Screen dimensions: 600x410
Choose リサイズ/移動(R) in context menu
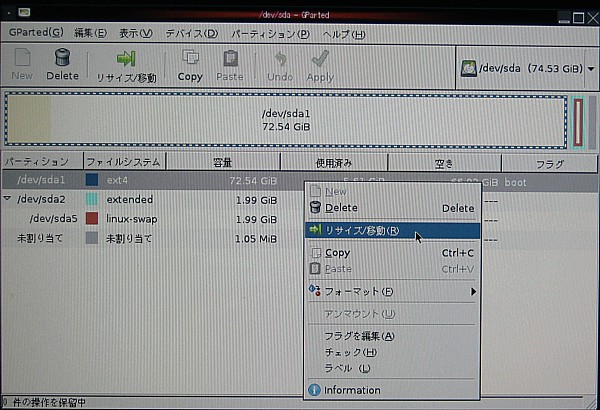click(x=392, y=230)
